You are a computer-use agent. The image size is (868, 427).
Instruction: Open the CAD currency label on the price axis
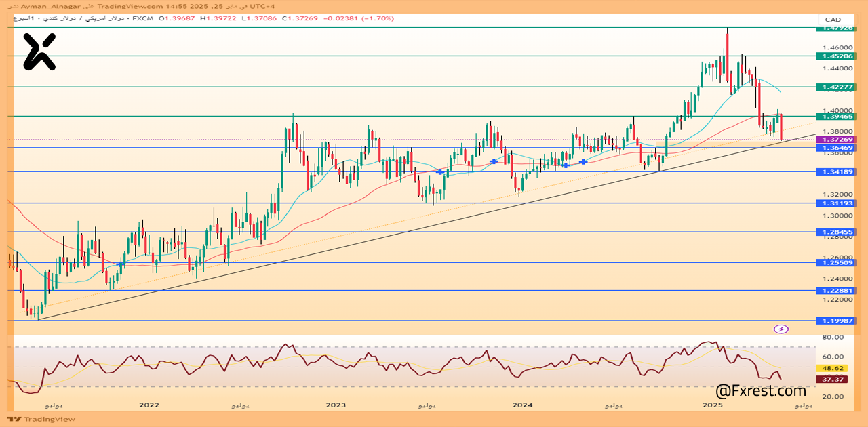[832, 19]
